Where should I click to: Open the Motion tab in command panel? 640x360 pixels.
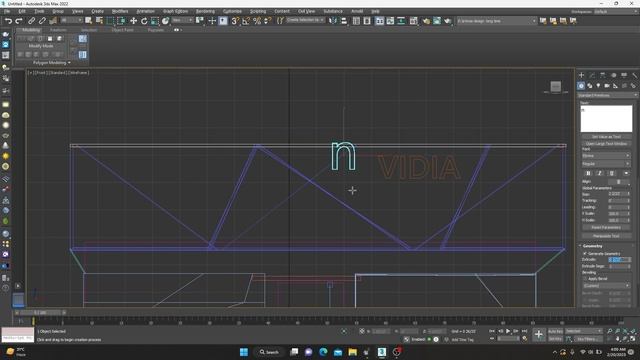click(x=613, y=75)
